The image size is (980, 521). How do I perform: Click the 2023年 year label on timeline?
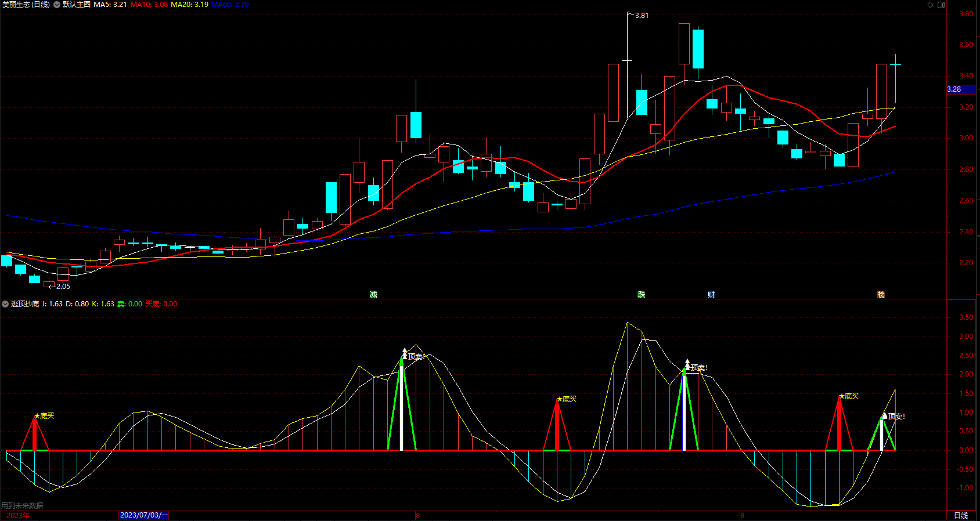click(18, 515)
